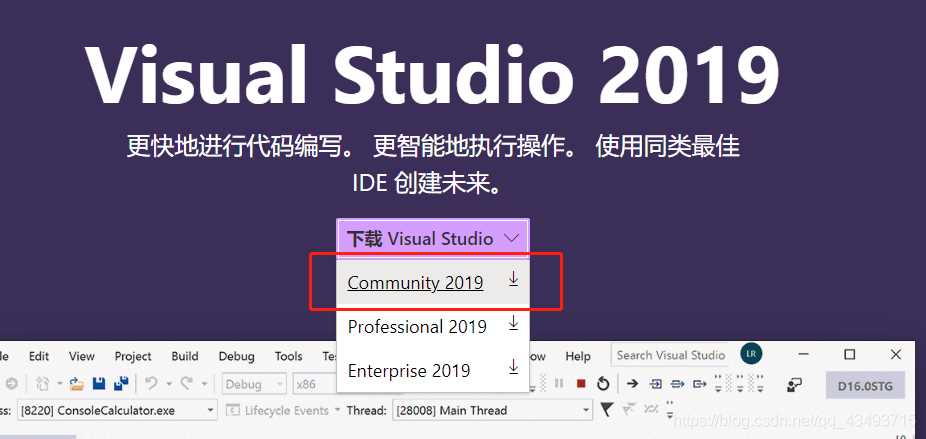Click the Send Feedback person icon
926x439 pixels.
pos(794,385)
